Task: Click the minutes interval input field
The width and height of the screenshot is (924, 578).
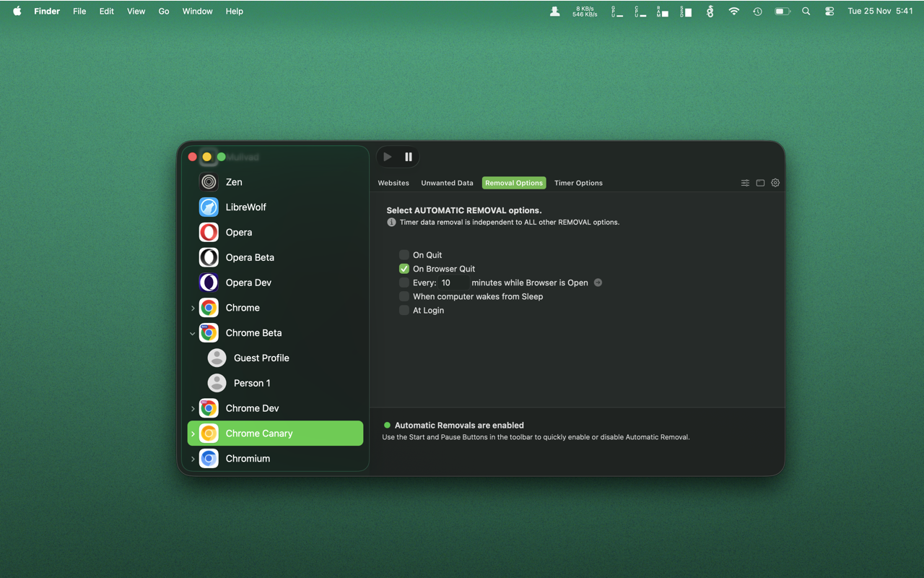Action: 454,282
